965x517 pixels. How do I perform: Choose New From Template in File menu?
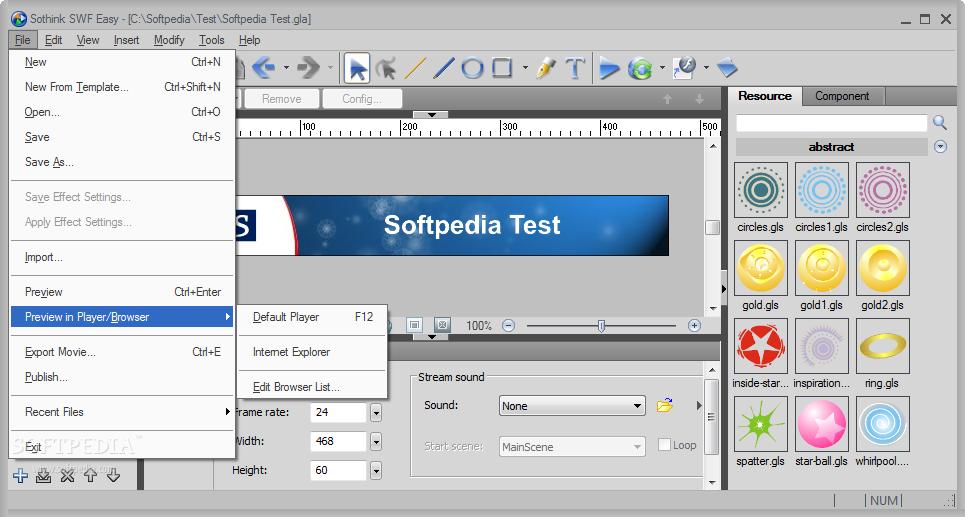[x=122, y=87]
